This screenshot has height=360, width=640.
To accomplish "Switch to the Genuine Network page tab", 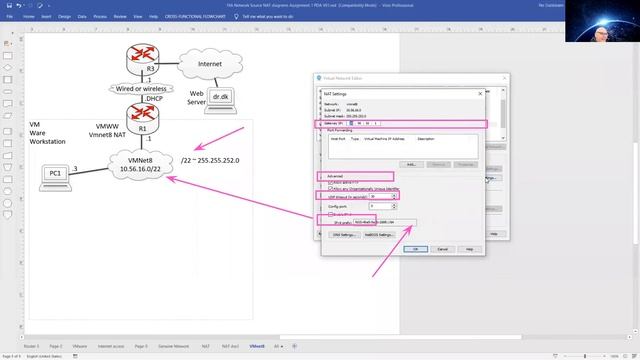I will click(x=173, y=346).
